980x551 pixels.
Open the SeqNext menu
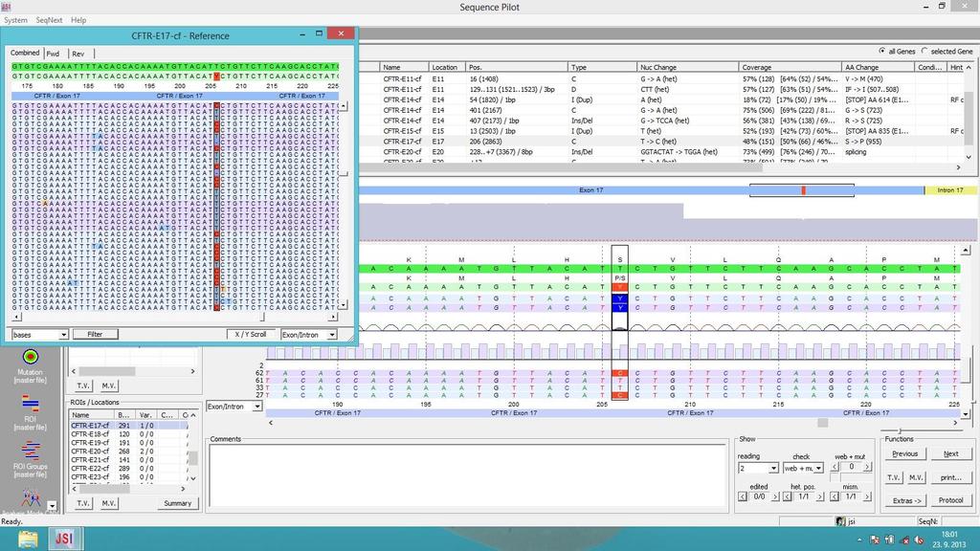(49, 20)
